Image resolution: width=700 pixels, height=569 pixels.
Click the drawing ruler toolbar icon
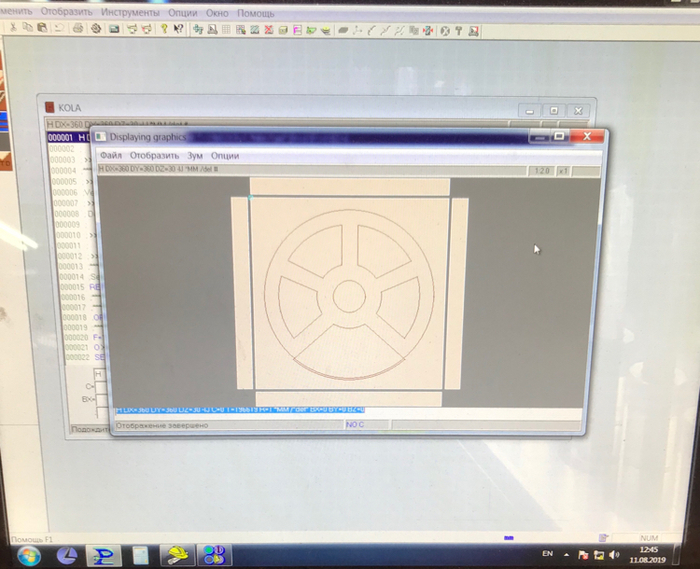[x=212, y=29]
